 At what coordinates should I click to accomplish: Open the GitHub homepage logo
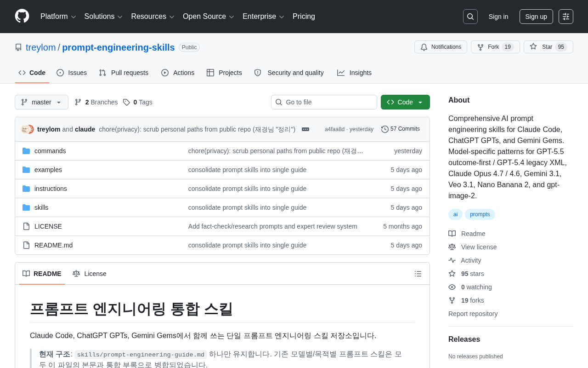pyautogui.click(x=22, y=16)
